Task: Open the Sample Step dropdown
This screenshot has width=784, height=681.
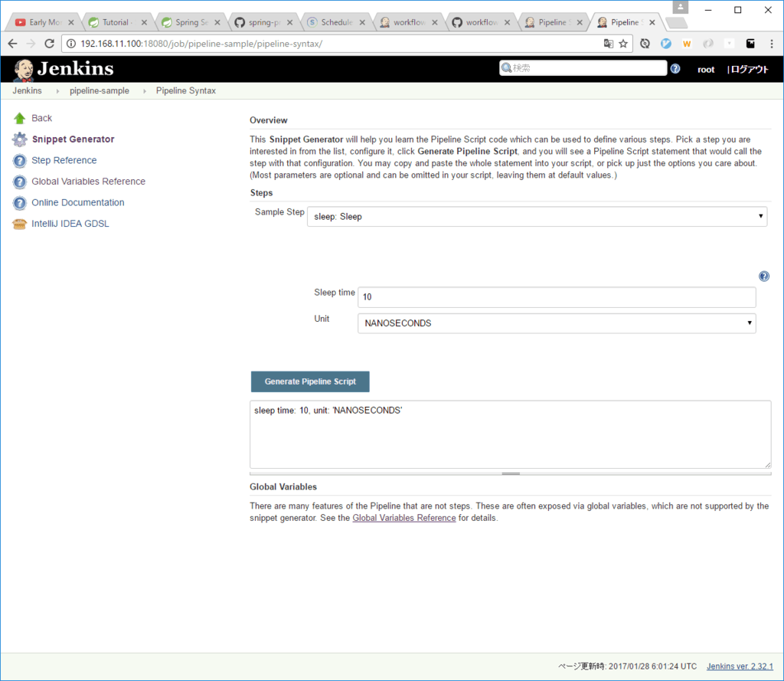Action: pyautogui.click(x=537, y=217)
